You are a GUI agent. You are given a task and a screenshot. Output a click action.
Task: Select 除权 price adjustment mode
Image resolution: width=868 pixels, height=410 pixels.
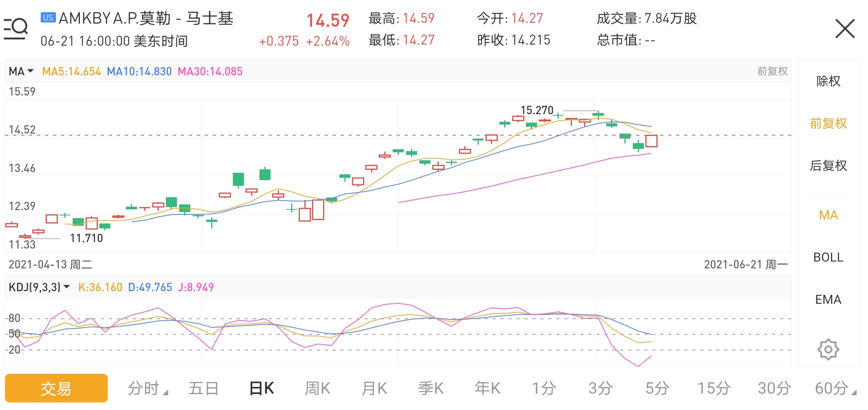coord(828,81)
